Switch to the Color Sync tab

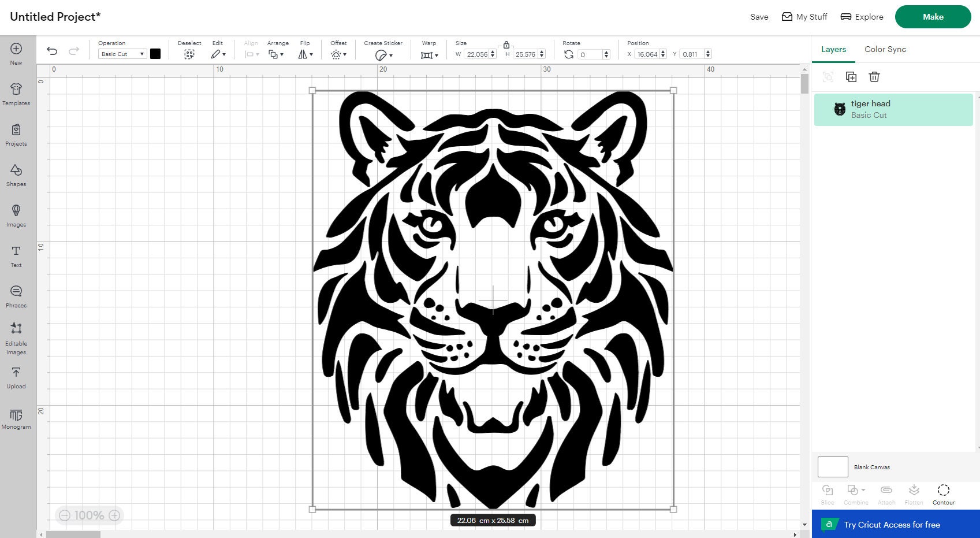click(885, 49)
